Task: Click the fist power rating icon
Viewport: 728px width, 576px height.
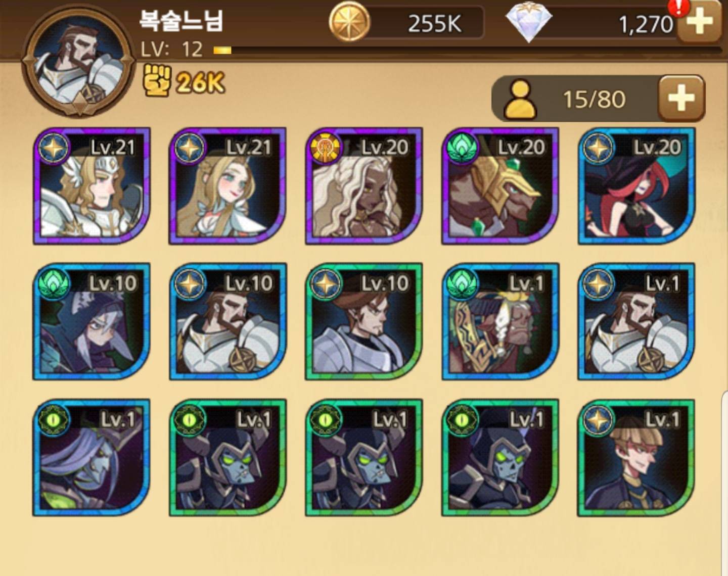Action: [x=157, y=81]
